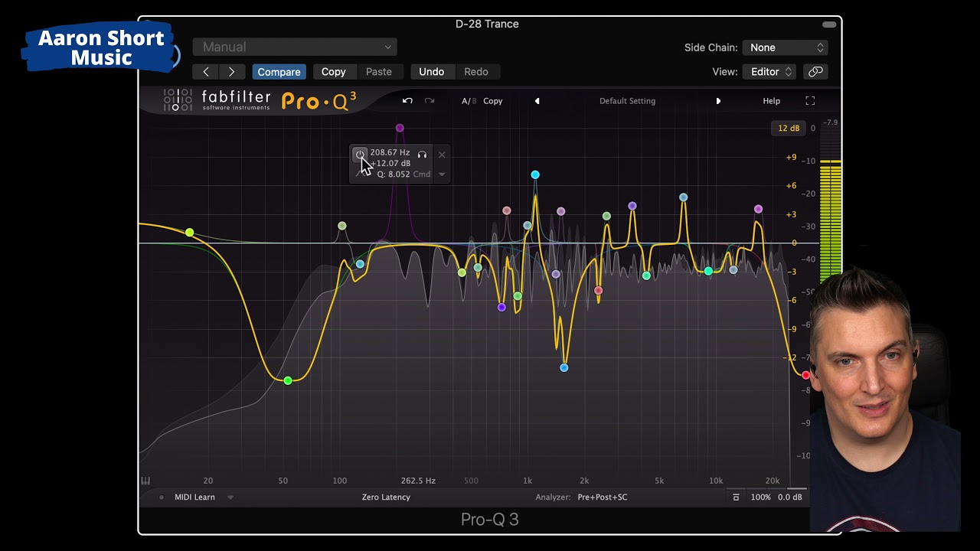Load previous setting with the left chevron

[x=206, y=72]
